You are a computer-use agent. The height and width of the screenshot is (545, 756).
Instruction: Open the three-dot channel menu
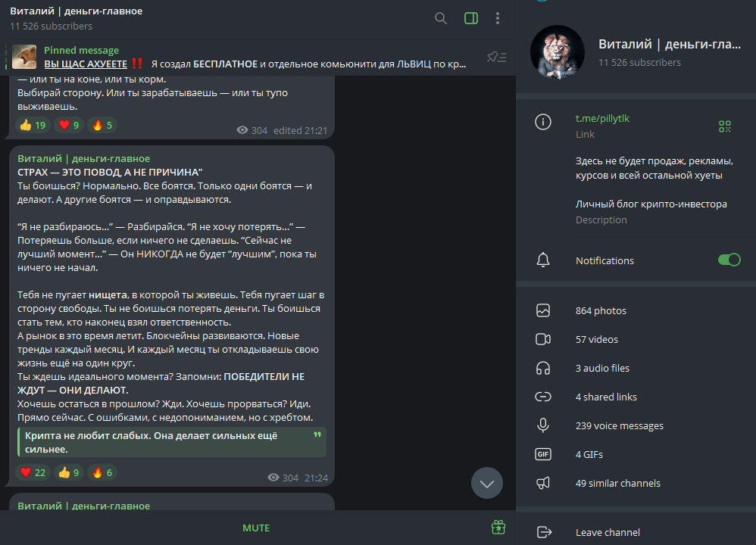tap(498, 18)
